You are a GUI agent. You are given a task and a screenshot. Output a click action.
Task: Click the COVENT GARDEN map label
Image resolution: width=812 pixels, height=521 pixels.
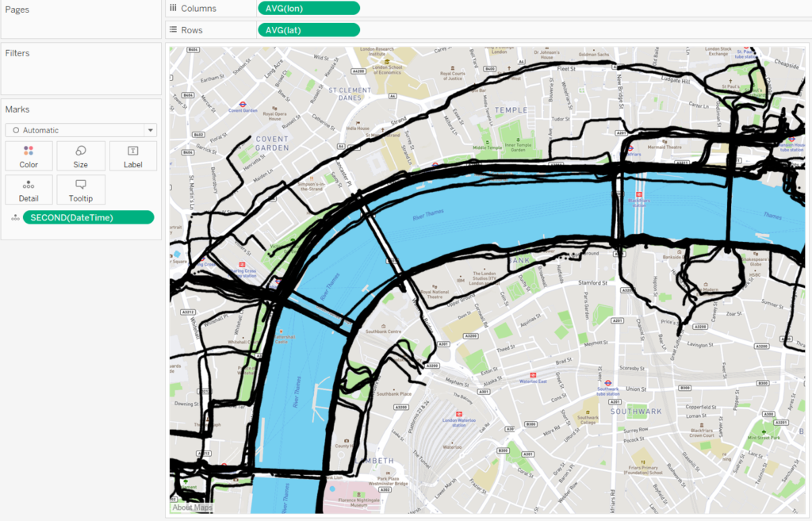pyautogui.click(x=272, y=144)
